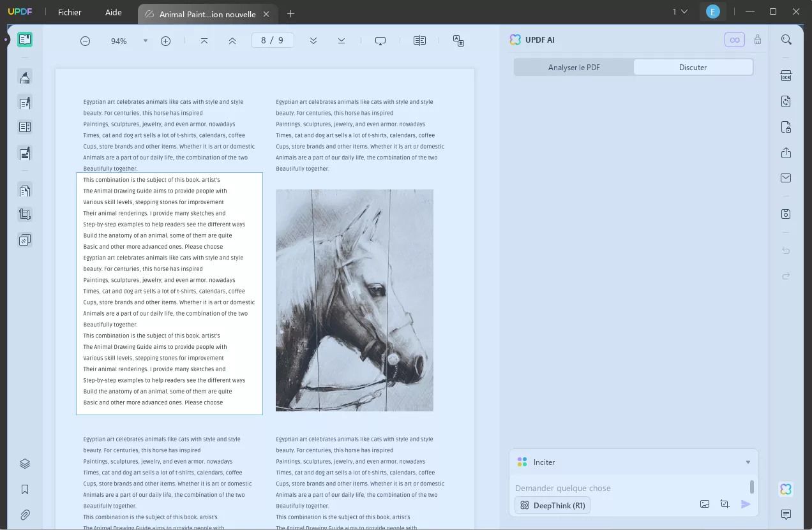Open the Organize Pages tool
The height and width of the screenshot is (530, 812).
pyautogui.click(x=24, y=190)
